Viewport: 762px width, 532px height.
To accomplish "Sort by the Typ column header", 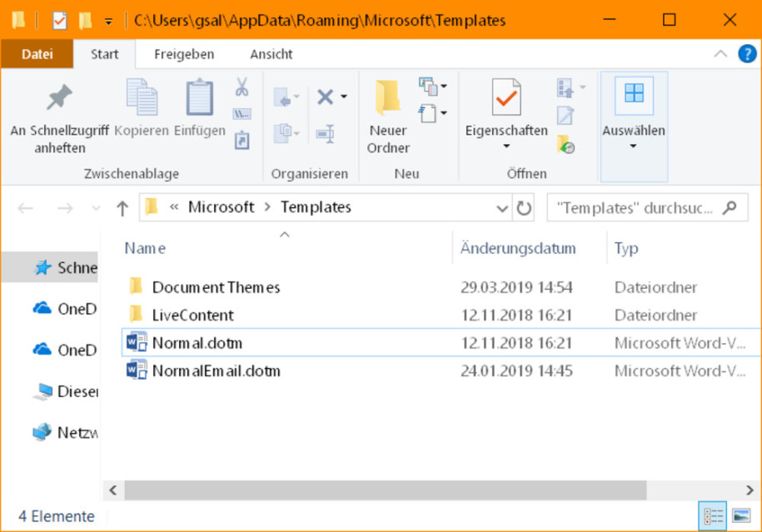I will click(x=626, y=248).
